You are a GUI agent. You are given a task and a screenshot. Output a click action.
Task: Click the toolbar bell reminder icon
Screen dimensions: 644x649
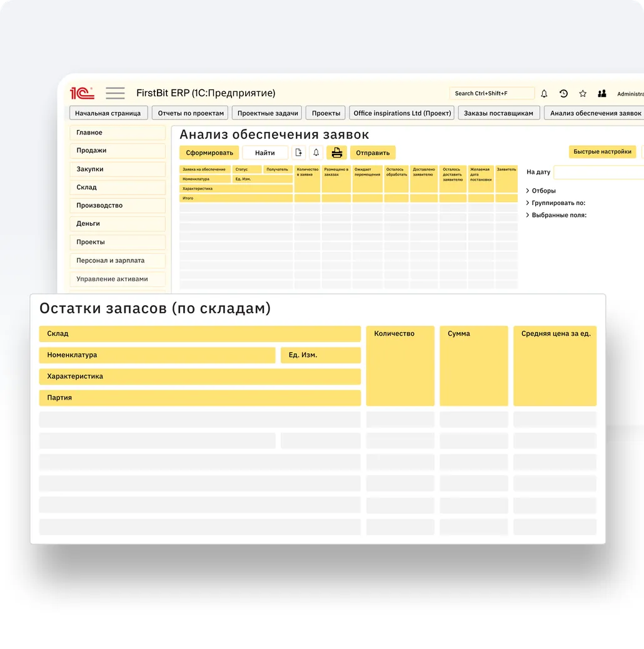316,153
